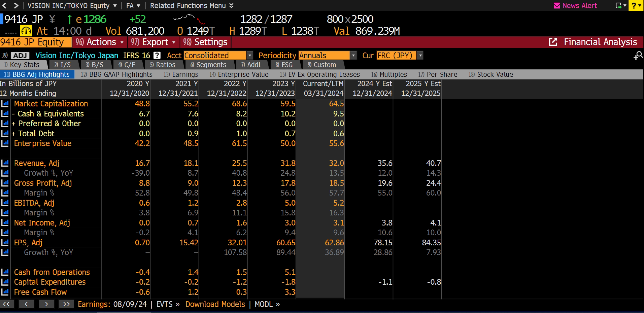The height and width of the screenshot is (313, 644).
Task: Select the Multiples subtab
Action: point(389,74)
